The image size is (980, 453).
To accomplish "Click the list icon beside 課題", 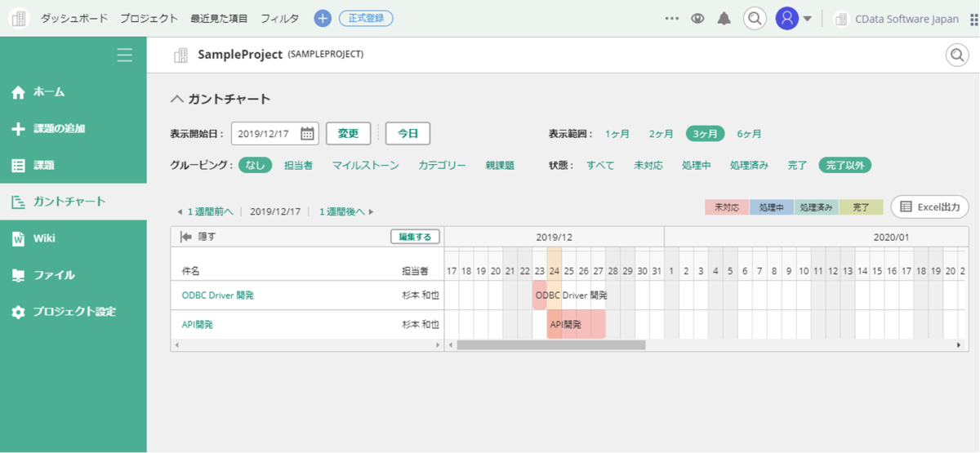I will coord(18,166).
